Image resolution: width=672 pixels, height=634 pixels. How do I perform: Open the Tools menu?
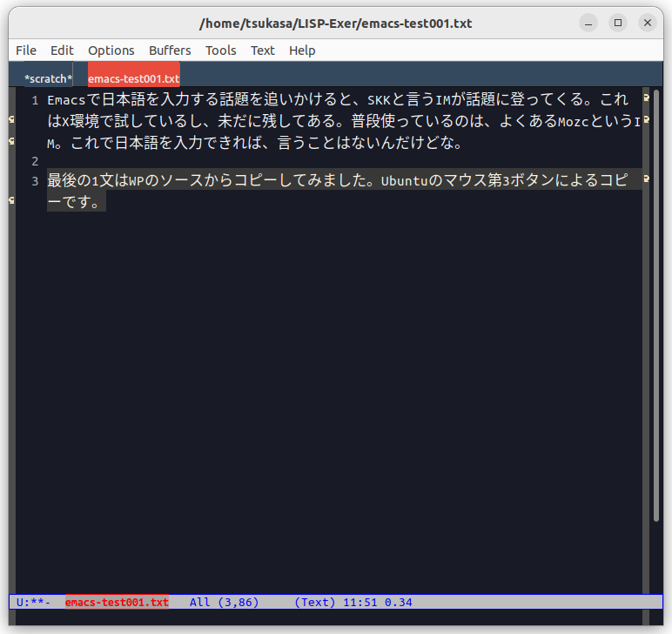221,51
